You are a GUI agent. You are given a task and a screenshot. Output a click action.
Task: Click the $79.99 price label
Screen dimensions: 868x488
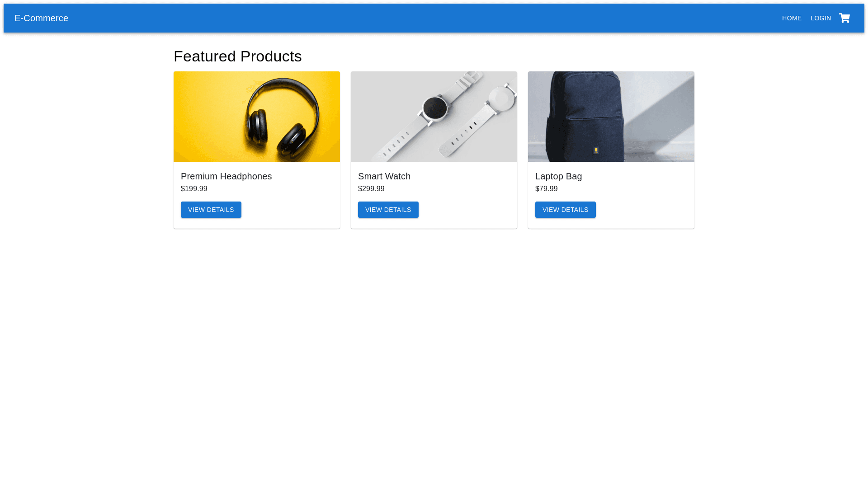pos(546,189)
